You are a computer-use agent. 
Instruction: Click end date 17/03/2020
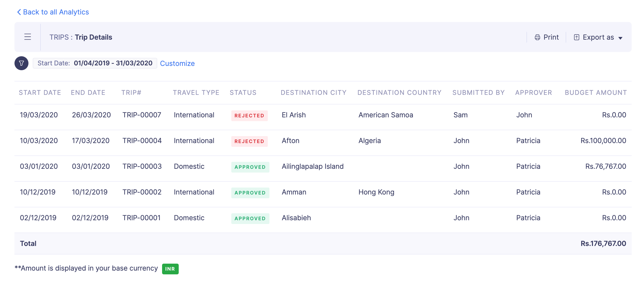point(91,141)
